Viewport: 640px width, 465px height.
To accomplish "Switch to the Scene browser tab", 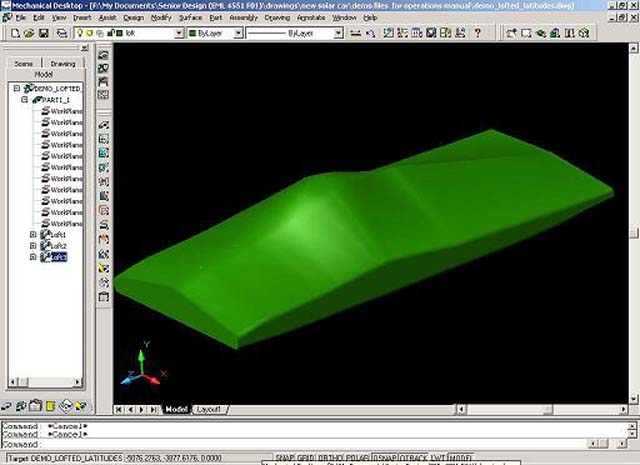I will pos(23,64).
